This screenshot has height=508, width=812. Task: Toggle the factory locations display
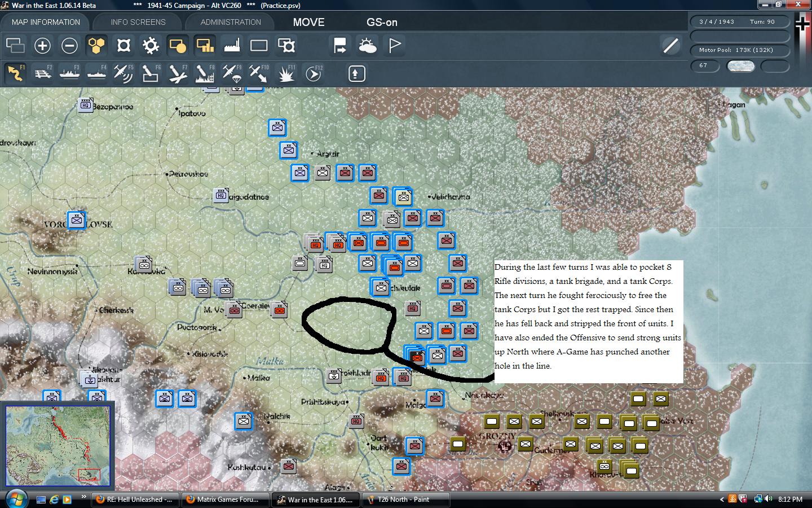[232, 45]
